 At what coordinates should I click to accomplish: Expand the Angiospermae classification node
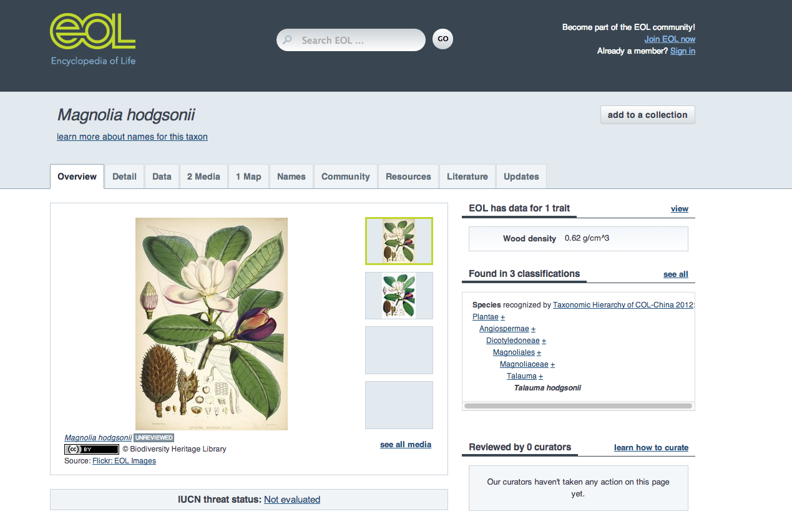[533, 329]
